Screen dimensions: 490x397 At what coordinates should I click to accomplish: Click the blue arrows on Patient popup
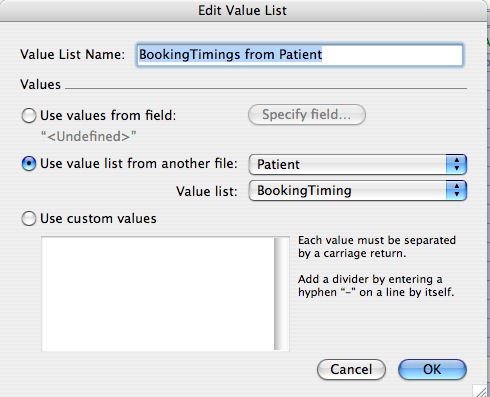456,164
